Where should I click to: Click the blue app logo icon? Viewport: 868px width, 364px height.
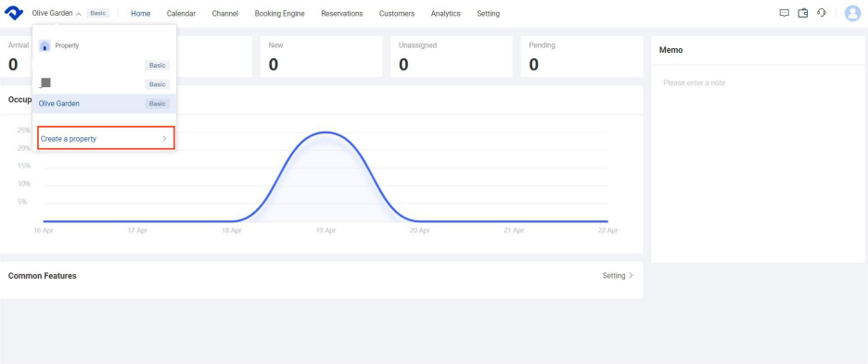(13, 13)
